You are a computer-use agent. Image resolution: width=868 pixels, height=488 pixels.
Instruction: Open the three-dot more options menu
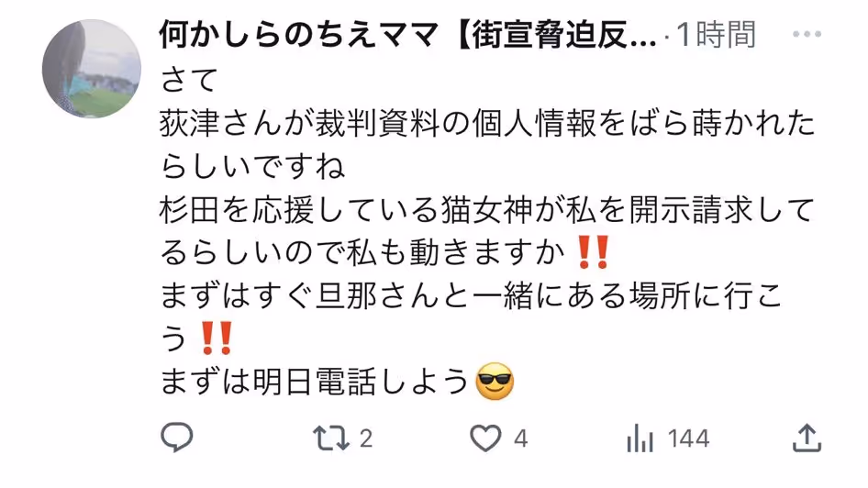pyautogui.click(x=807, y=34)
